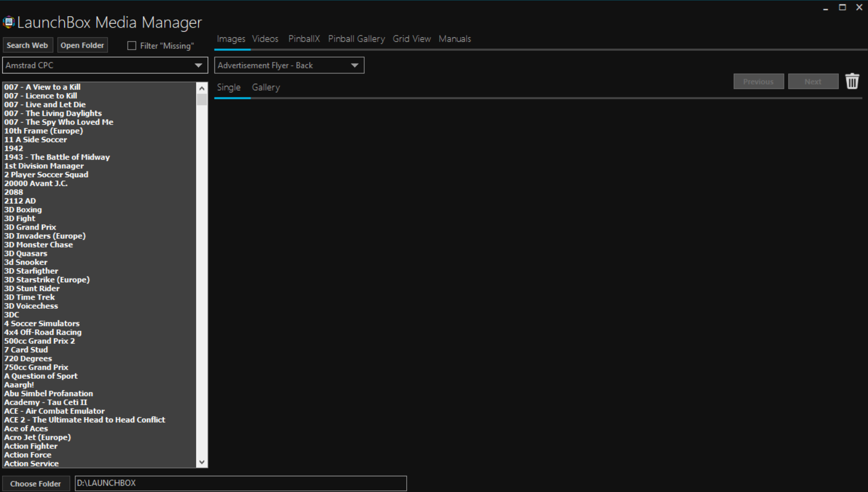Open the Videos tab

pyautogui.click(x=265, y=39)
